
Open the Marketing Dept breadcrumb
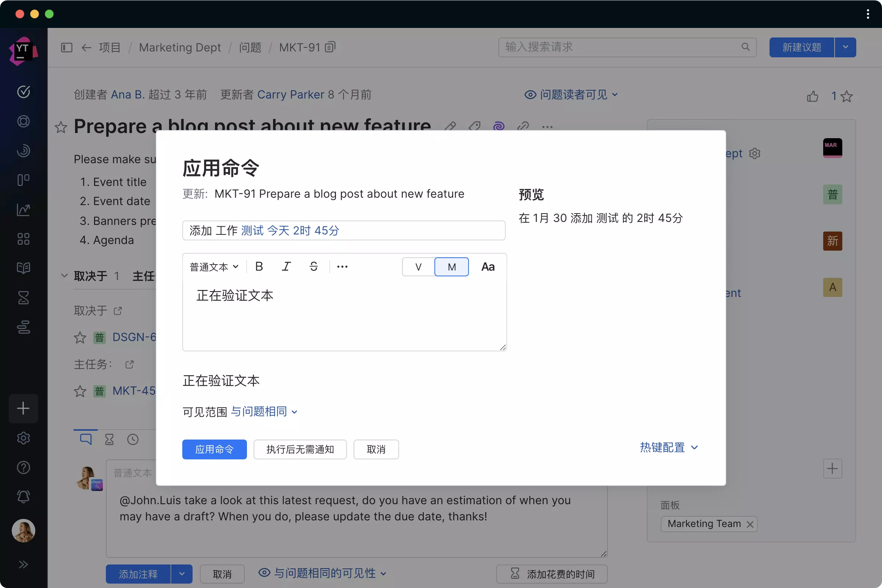point(180,47)
